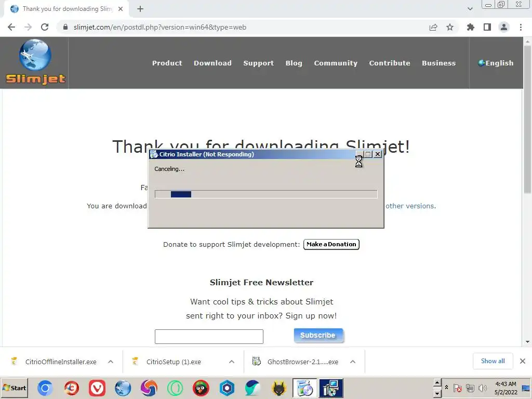This screenshot has height=399, width=532.
Task: Expand GhostBrowser download options
Action: [x=353, y=362]
